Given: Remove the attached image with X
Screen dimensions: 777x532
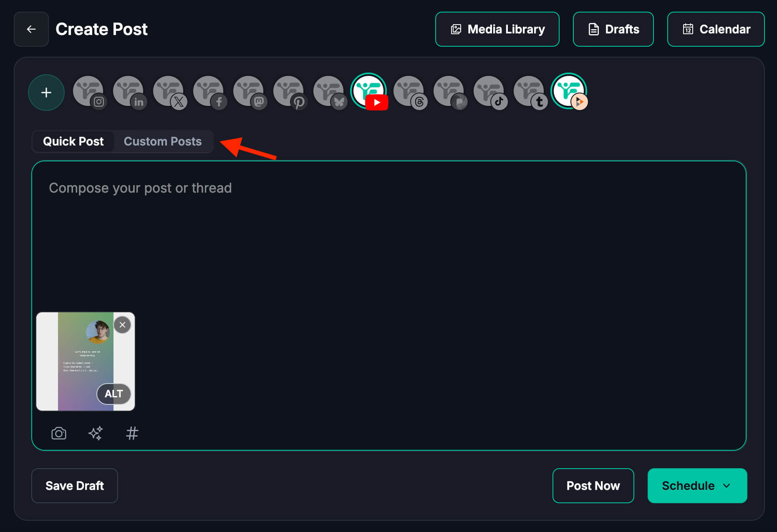Looking at the screenshot, I should pos(122,325).
